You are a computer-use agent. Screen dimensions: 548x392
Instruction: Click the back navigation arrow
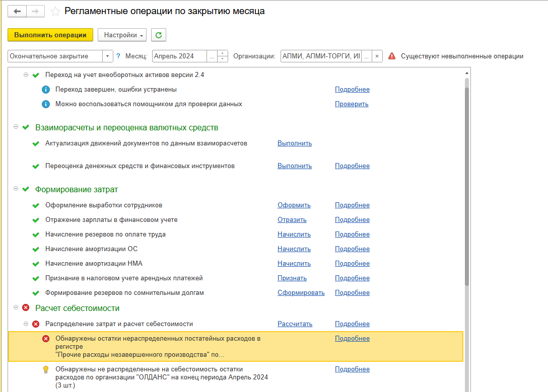click(17, 11)
